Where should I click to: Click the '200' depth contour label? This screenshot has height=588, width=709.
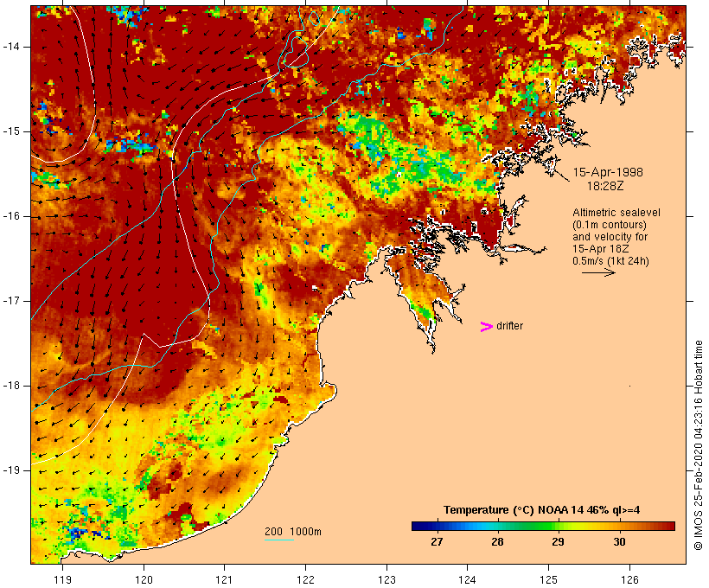click(273, 532)
